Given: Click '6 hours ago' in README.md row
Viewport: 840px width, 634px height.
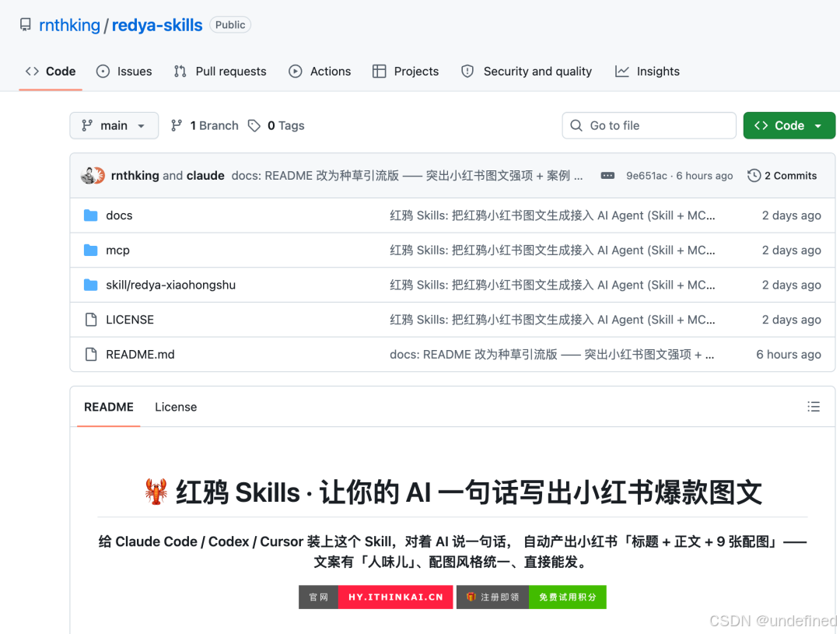Looking at the screenshot, I should (789, 355).
